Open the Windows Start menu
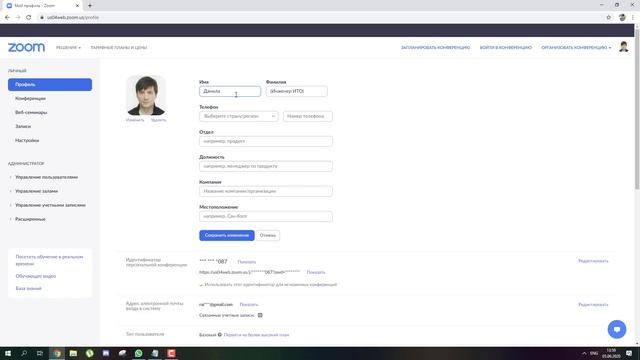 (8, 353)
